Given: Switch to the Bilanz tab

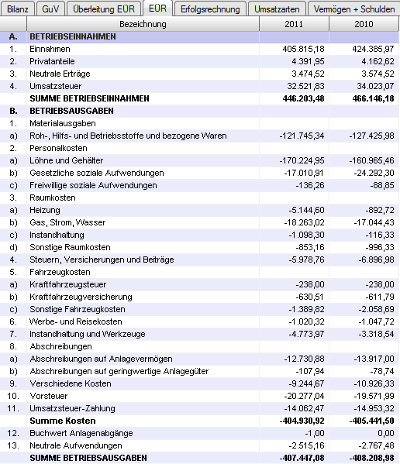Looking at the screenshot, I should 17,9.
